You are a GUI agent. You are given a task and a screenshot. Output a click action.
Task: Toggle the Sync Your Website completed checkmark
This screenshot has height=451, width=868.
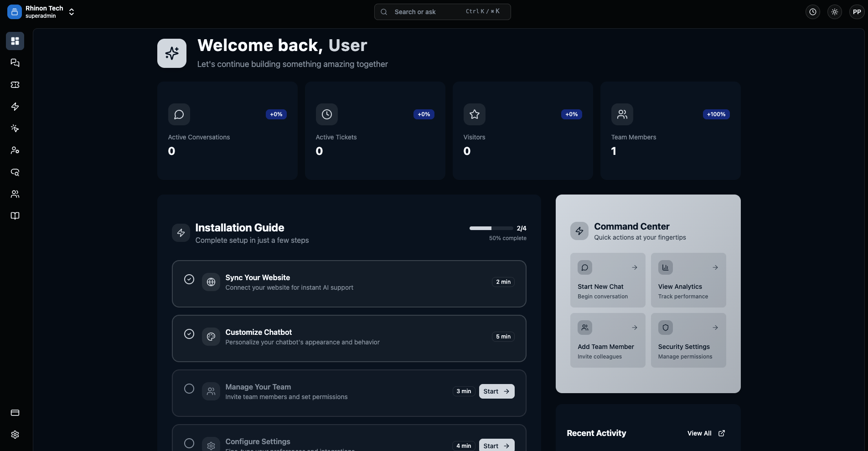point(189,279)
